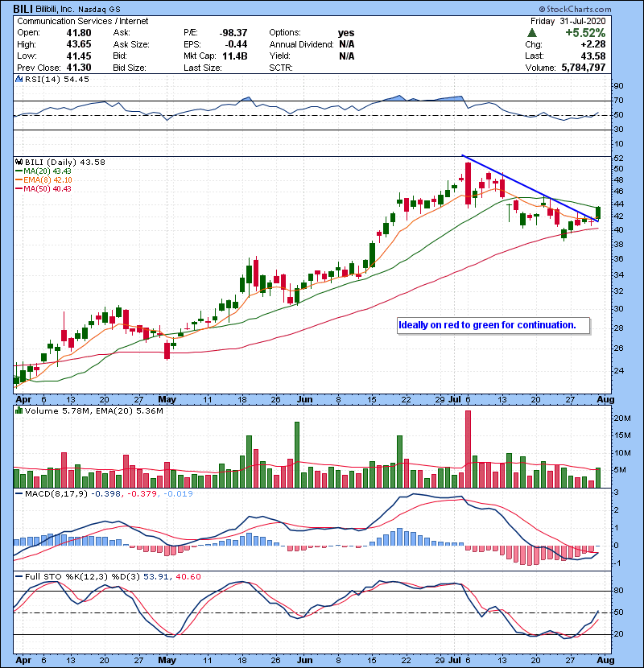Click the Jul label on upper date axis
Screen dimensions: 644x668
pyautogui.click(x=455, y=399)
